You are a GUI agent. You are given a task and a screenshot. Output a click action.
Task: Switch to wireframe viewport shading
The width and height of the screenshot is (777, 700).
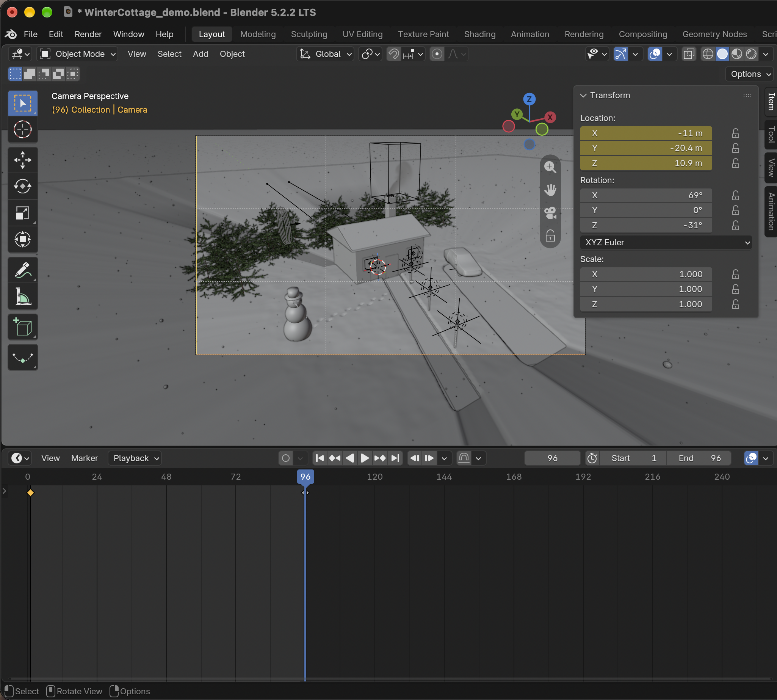708,54
